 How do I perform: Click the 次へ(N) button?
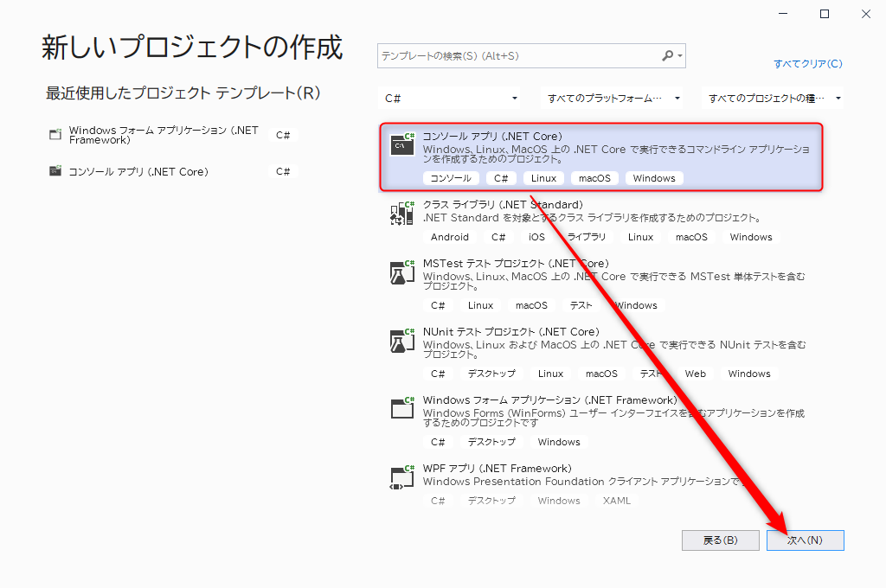tap(806, 540)
